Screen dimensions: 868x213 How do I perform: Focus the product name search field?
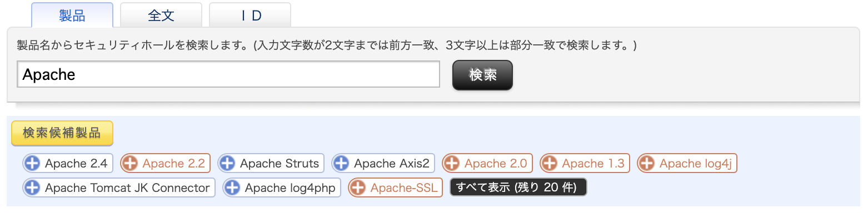tap(228, 74)
